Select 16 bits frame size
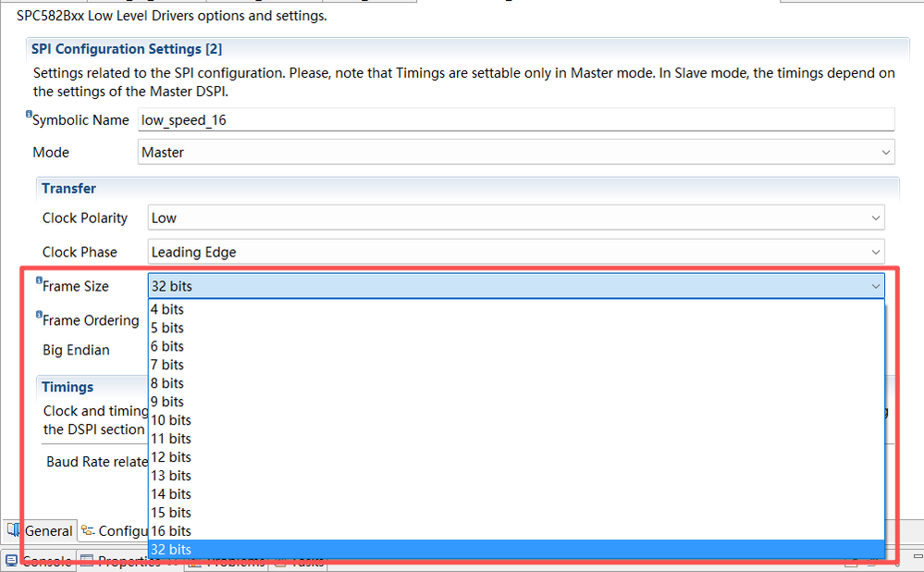 (x=516, y=530)
